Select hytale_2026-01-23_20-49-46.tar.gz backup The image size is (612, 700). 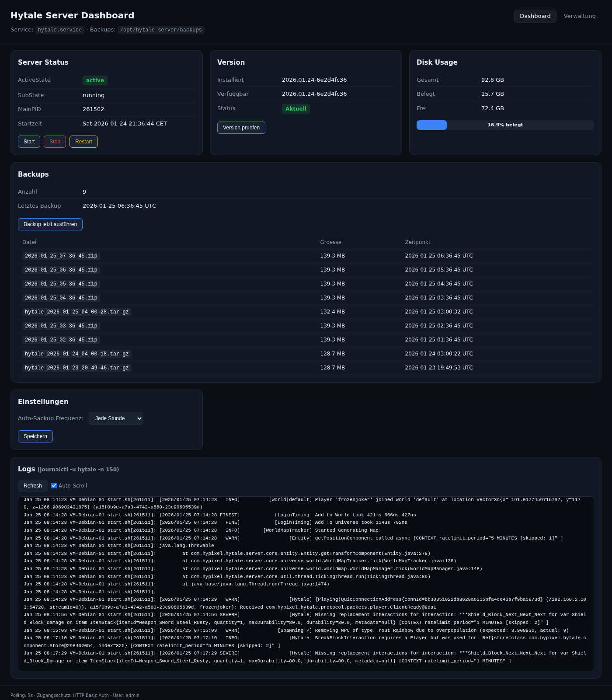coord(77,368)
